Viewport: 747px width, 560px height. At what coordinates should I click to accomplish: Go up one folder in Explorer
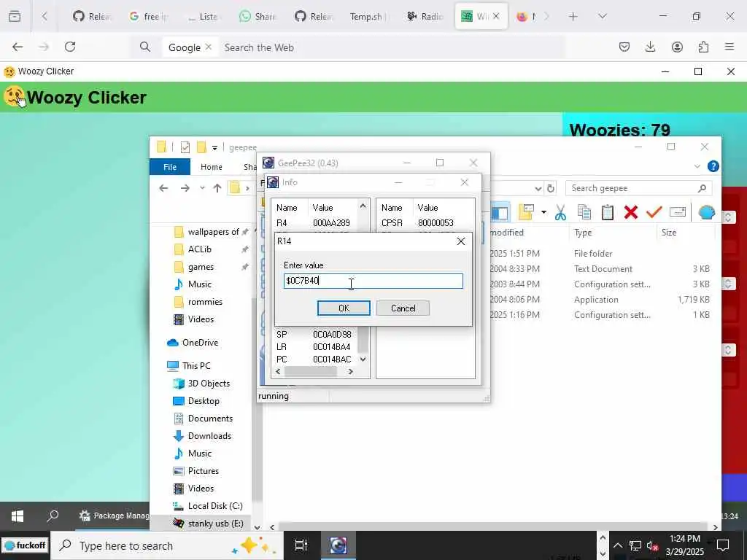point(217,188)
